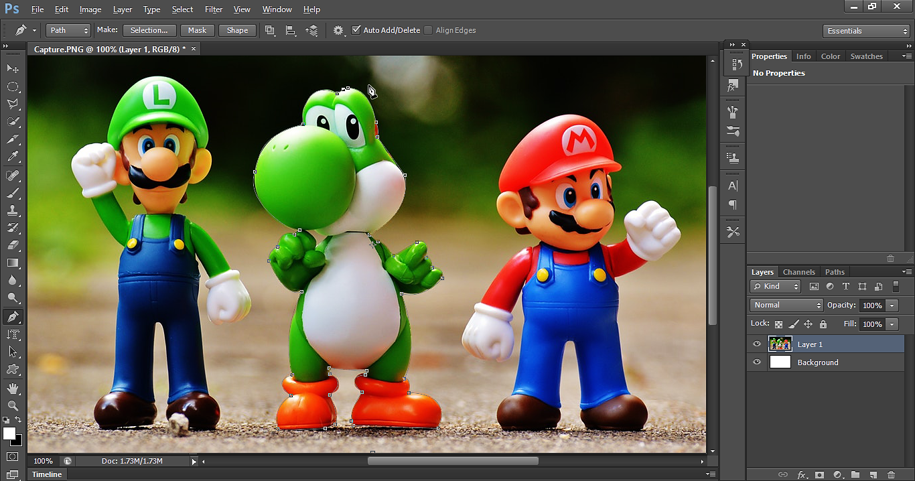
Task: Open Layers panel flyout menu
Action: tap(906, 272)
